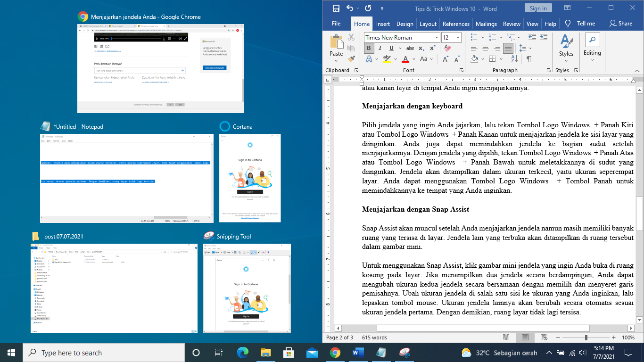Click taskbar search box
Image resolution: width=644 pixels, height=362 pixels.
coord(104,353)
